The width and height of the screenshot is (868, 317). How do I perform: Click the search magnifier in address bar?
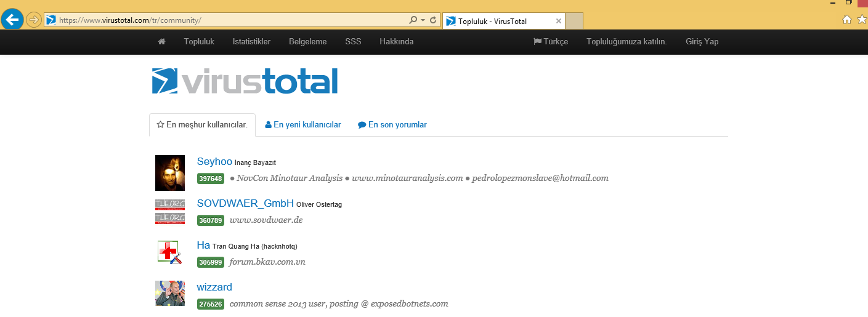coord(413,20)
